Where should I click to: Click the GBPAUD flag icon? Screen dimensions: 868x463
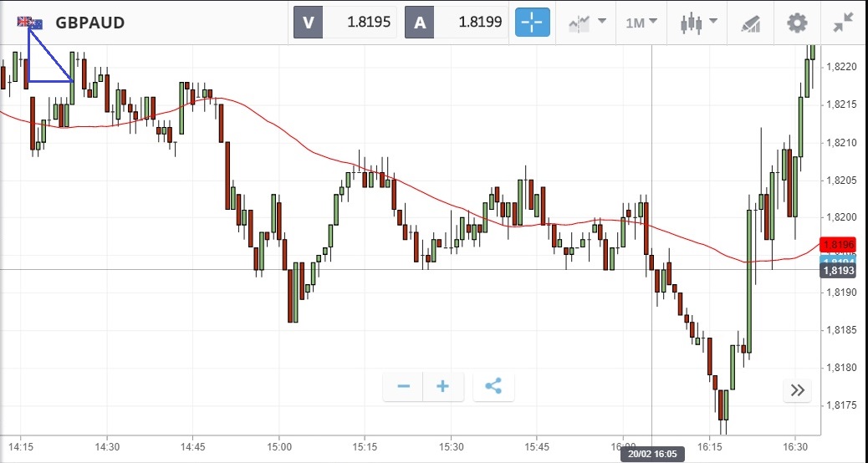30,23
